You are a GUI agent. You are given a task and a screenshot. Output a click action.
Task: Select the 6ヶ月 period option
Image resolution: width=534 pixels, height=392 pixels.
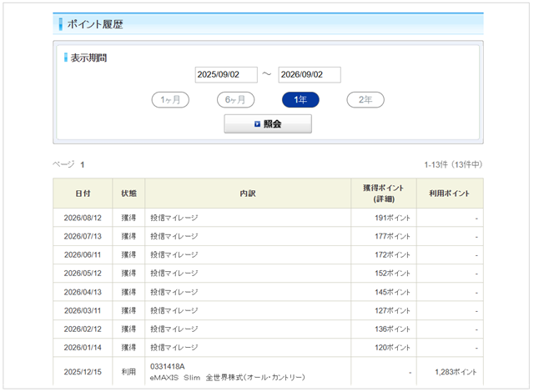coord(235,100)
